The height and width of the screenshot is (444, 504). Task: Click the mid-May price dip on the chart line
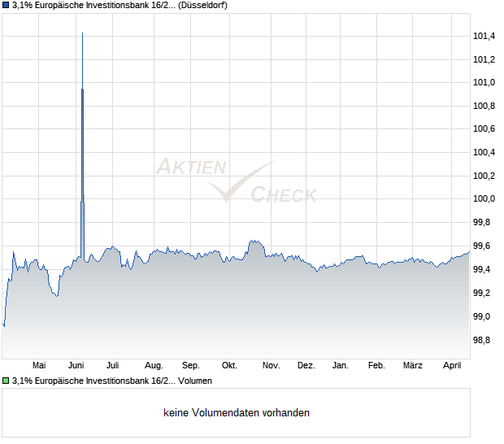57,295
